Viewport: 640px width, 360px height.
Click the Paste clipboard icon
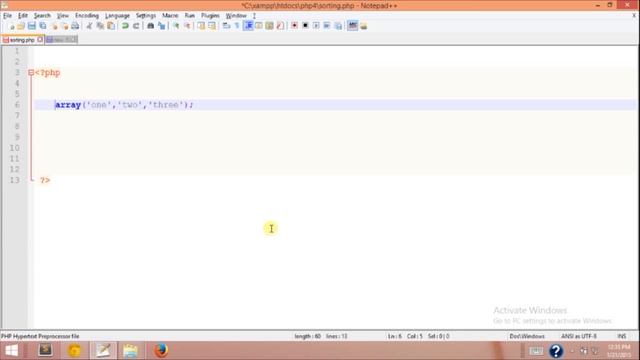point(111,26)
